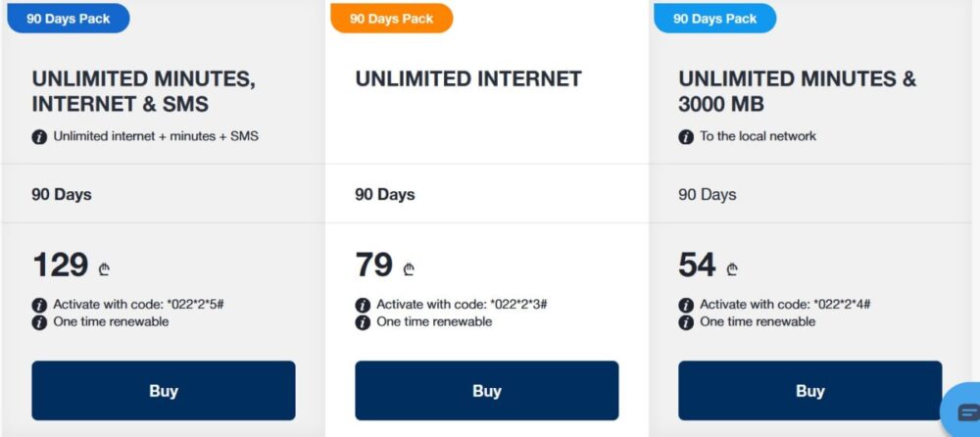Open the chat bubble widget

click(x=964, y=412)
